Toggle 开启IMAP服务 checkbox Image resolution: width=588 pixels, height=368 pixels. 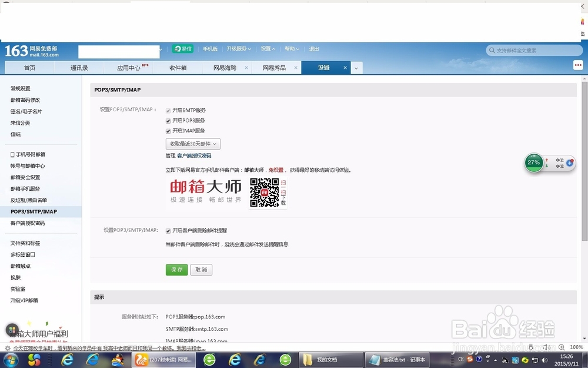tap(168, 131)
